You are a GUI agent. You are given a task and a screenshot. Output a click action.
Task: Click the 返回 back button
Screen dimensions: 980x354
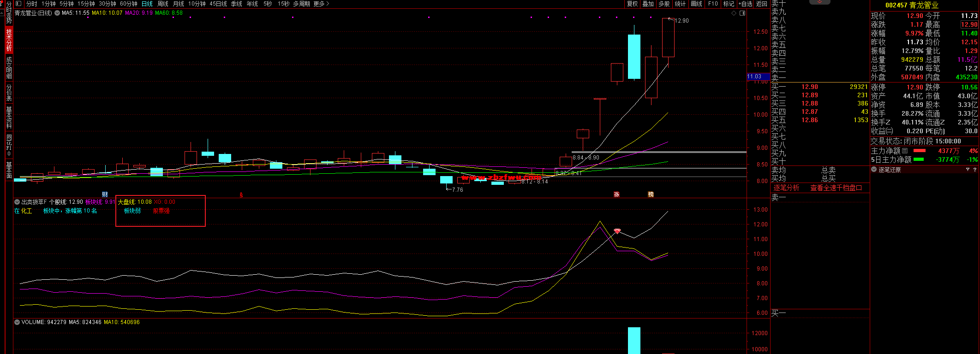762,4
